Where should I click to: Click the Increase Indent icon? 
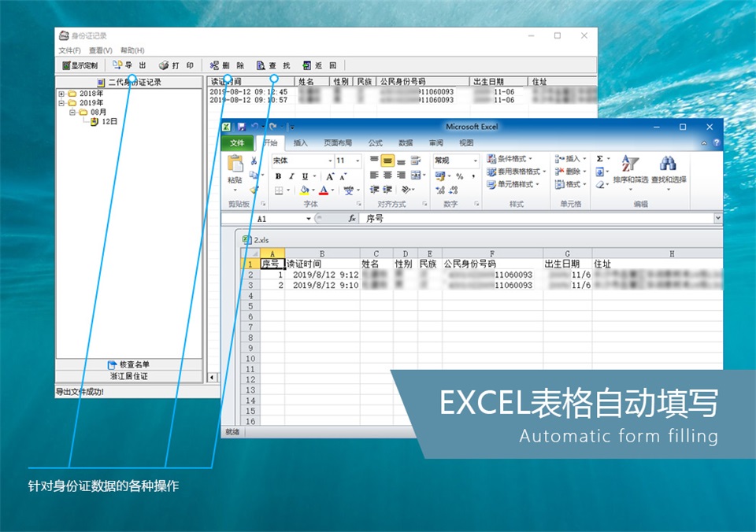(x=387, y=190)
